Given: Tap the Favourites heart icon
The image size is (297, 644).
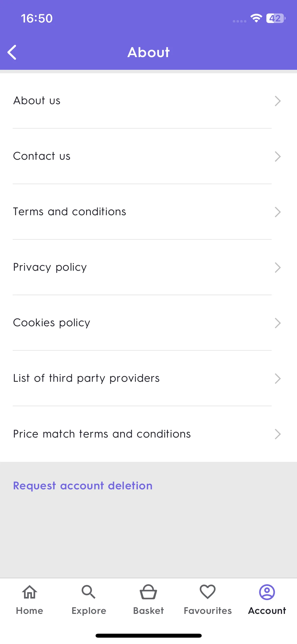Looking at the screenshot, I should [208, 592].
